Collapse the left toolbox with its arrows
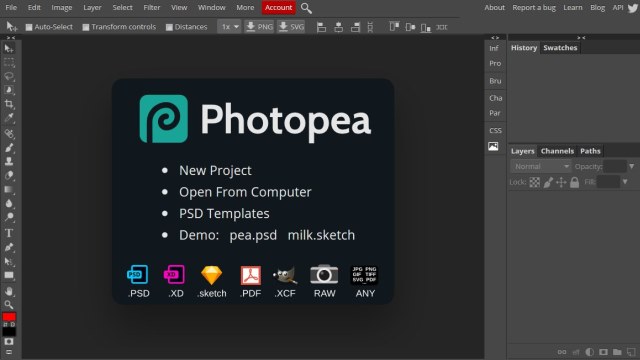This screenshot has height=360, width=640. (x=11, y=38)
